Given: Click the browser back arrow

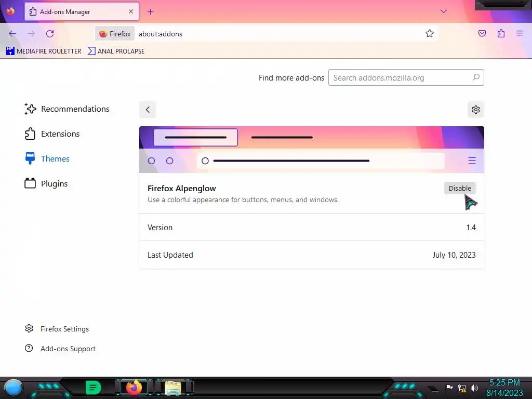Looking at the screenshot, I should click(x=12, y=34).
